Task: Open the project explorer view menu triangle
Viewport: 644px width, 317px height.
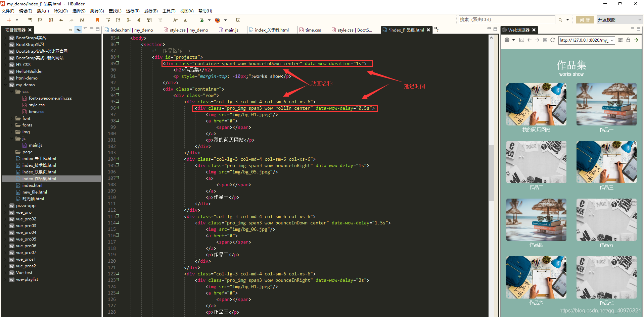Action: [x=85, y=29]
